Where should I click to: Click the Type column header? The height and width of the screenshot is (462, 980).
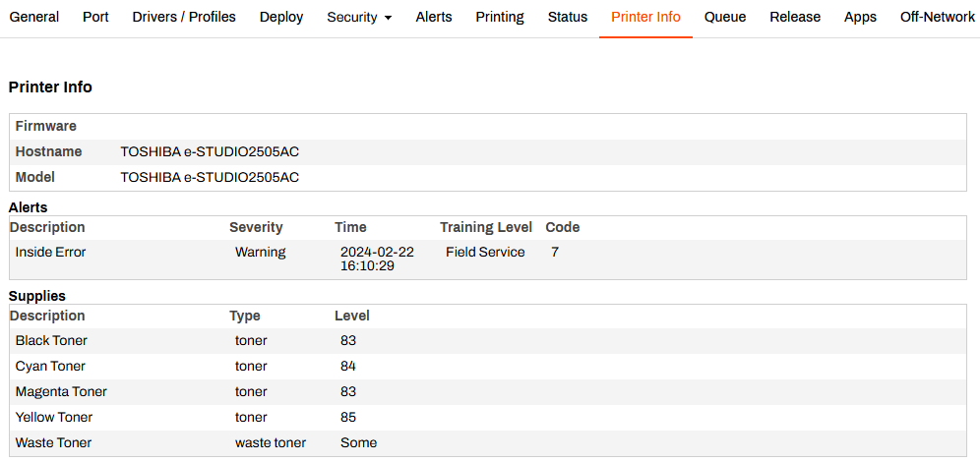pos(245,316)
